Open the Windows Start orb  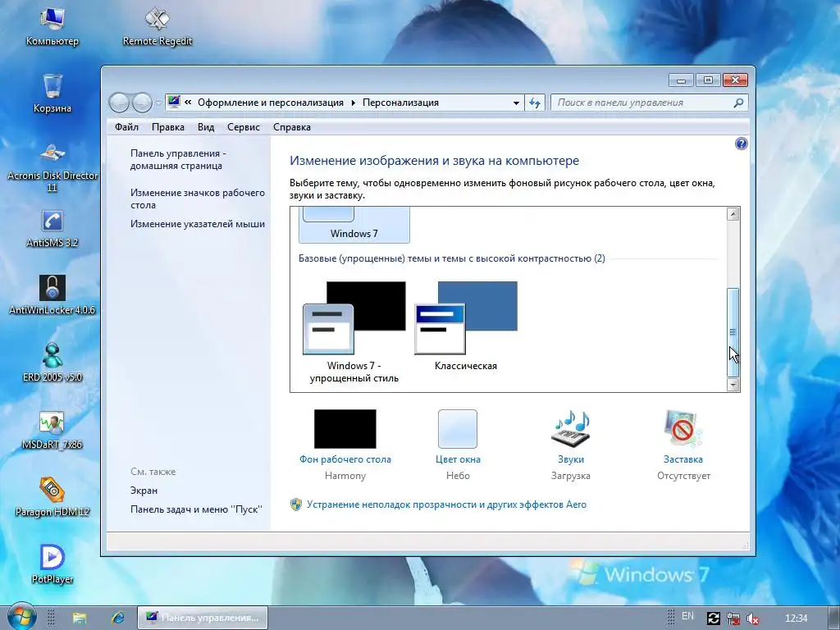coord(21,617)
